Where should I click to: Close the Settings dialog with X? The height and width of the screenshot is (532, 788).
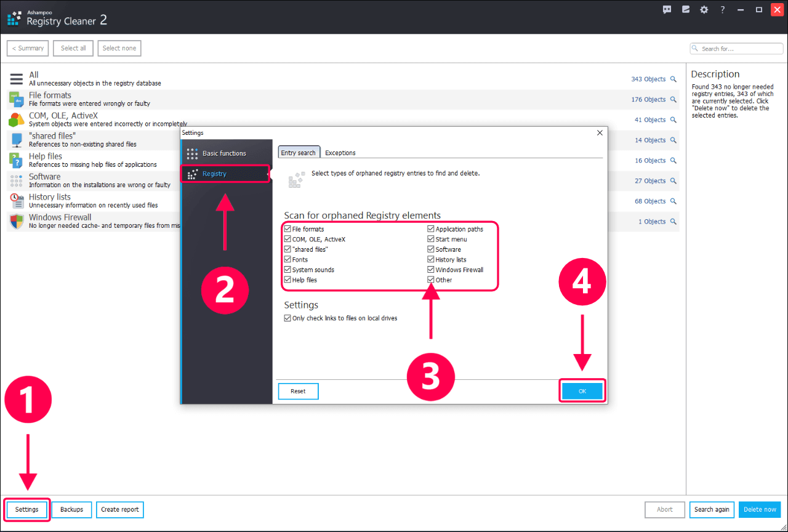pyautogui.click(x=600, y=132)
